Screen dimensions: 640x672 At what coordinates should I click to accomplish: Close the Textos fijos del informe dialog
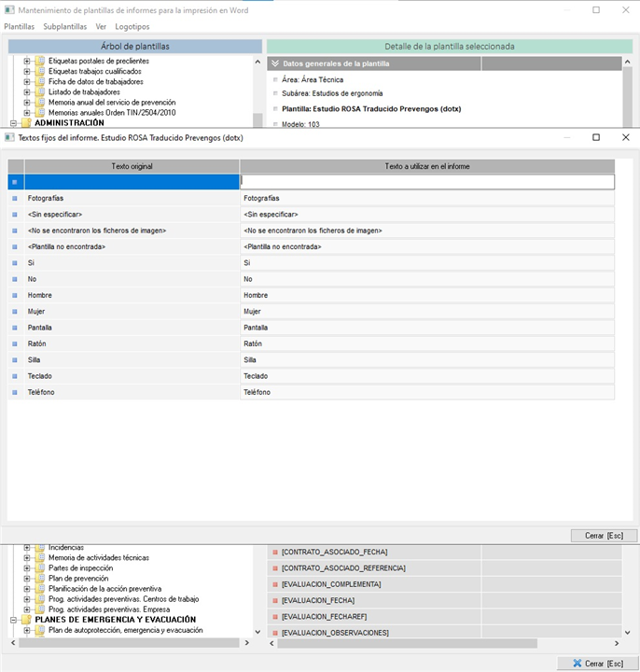tap(626, 137)
